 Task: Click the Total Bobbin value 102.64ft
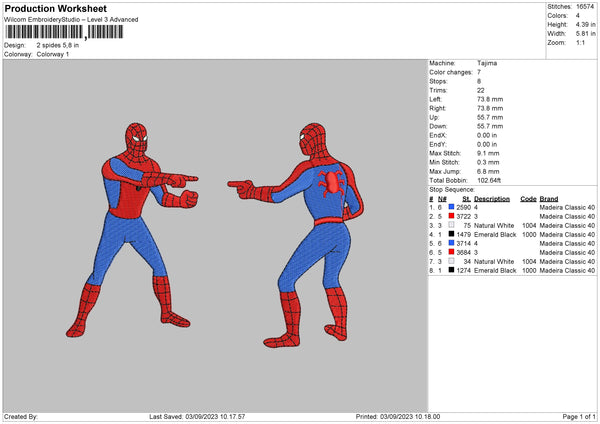pyautogui.click(x=489, y=180)
